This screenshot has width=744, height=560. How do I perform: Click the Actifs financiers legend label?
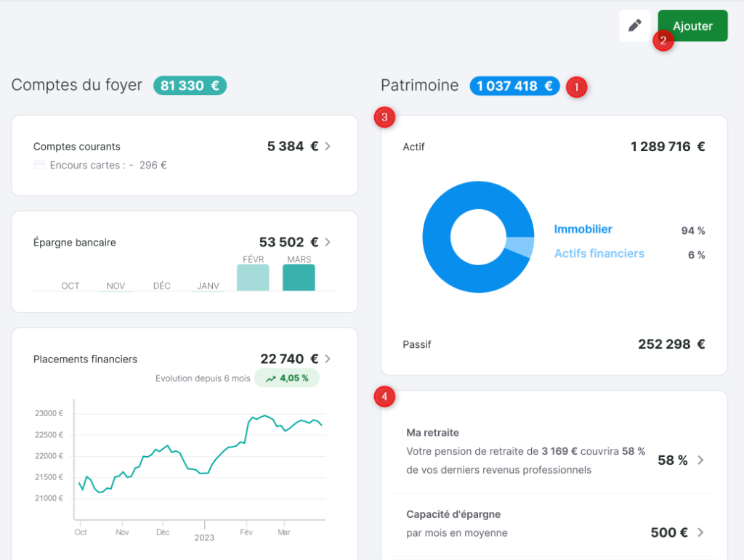pyautogui.click(x=599, y=253)
